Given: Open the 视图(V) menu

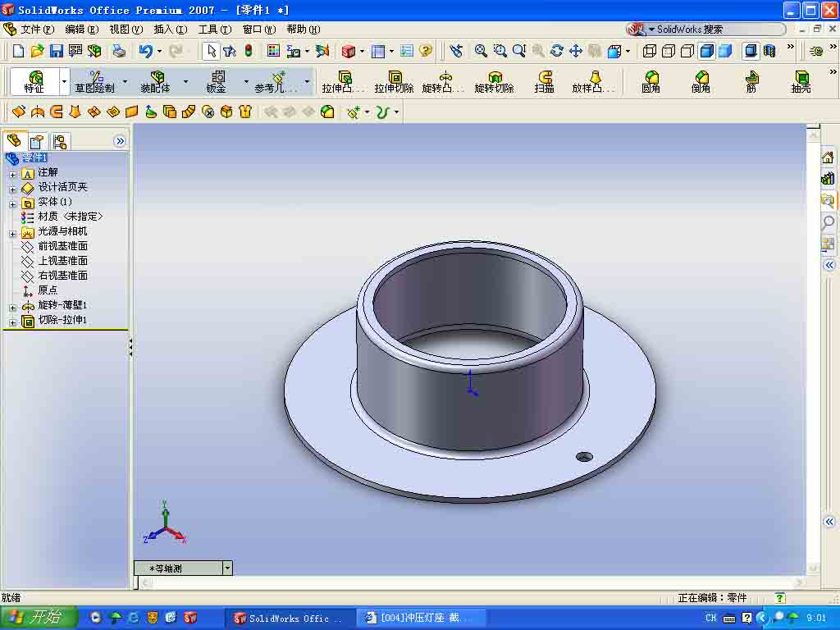Looking at the screenshot, I should 126,30.
